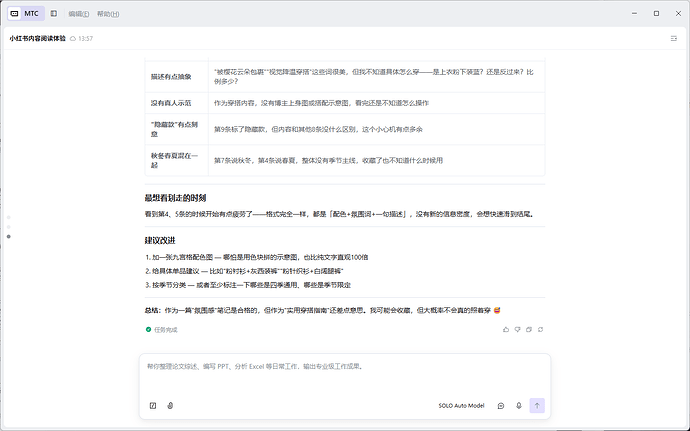Click the heading above the 第4、5条 paragraph

click(x=175, y=198)
